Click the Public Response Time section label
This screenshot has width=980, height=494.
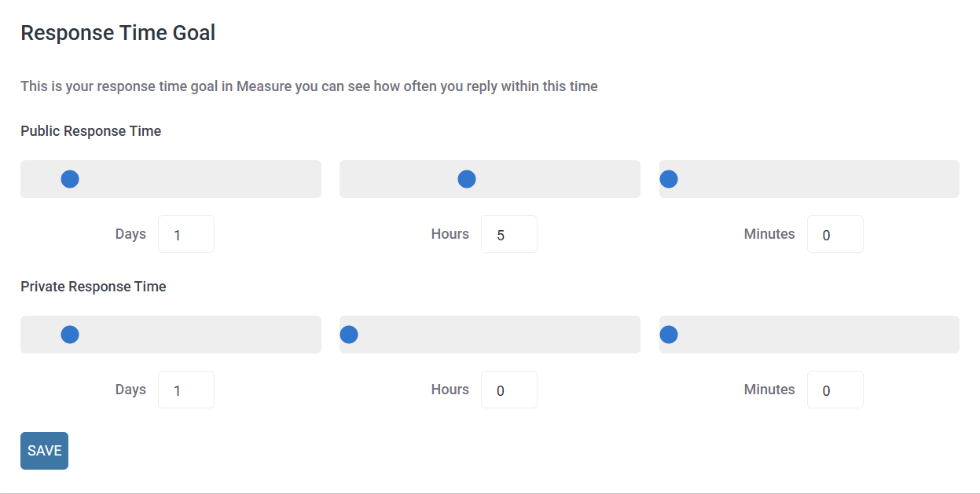[x=91, y=131]
